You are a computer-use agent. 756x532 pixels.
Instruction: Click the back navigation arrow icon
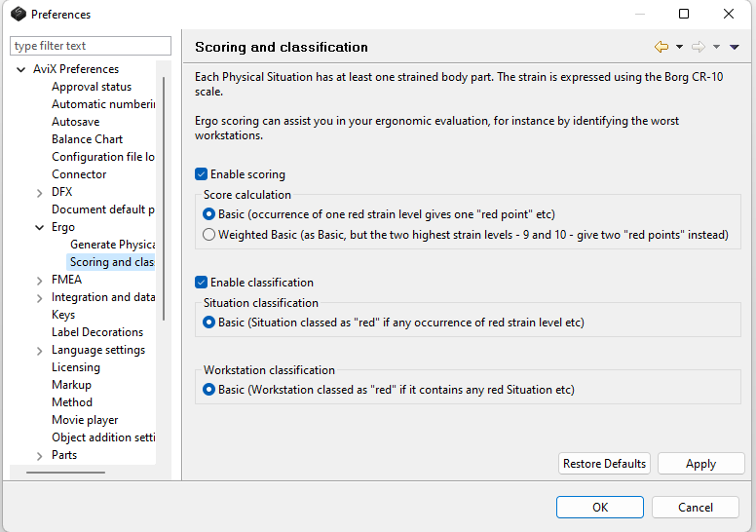point(661,47)
